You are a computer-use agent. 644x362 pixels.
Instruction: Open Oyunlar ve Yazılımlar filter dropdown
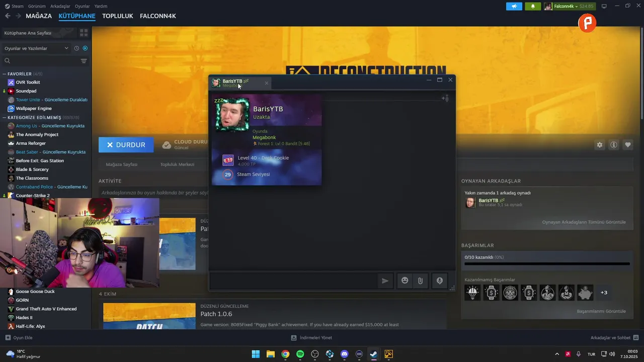pos(36,48)
